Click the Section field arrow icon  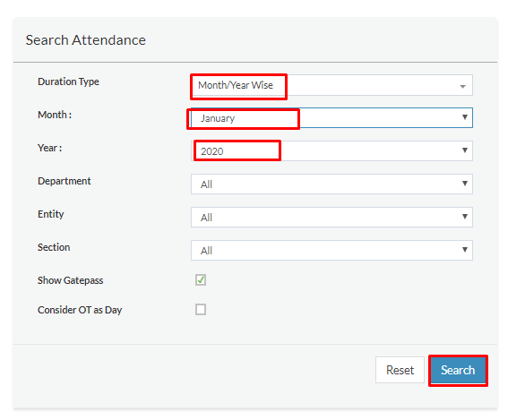click(x=465, y=250)
